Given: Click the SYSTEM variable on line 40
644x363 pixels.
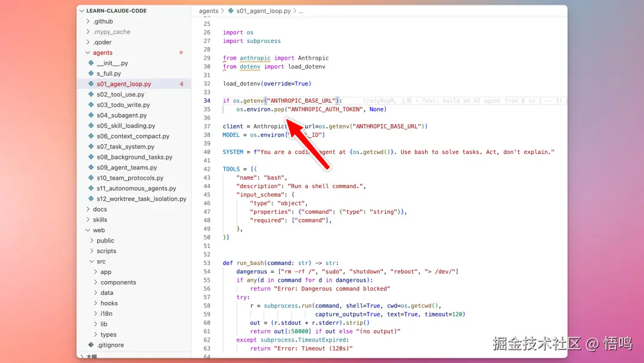Looking at the screenshot, I should click(233, 152).
